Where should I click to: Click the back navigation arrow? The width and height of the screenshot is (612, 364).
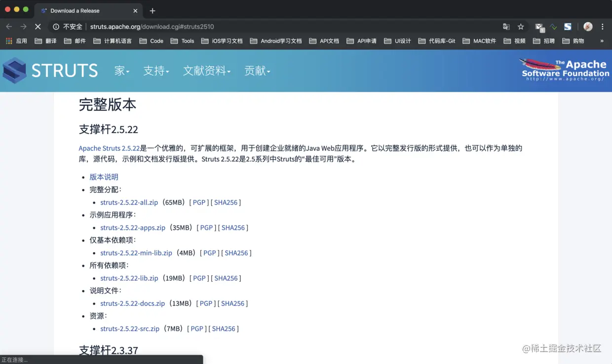(x=9, y=27)
